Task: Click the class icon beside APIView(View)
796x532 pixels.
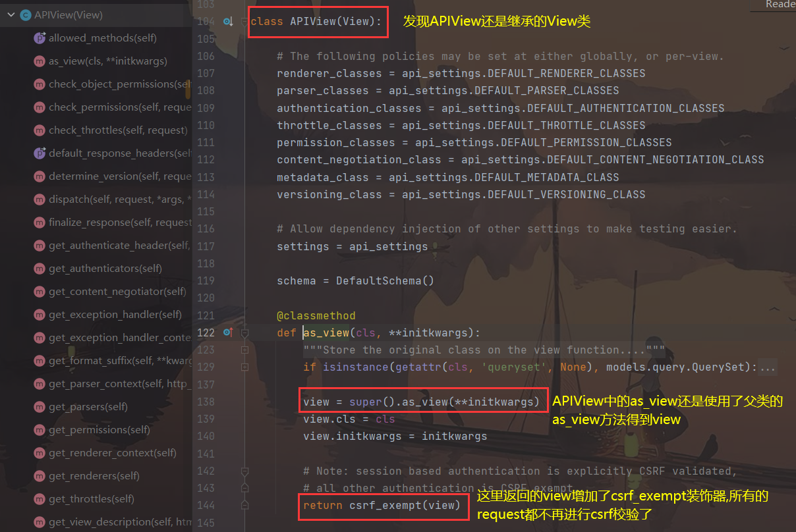Action: [26, 14]
